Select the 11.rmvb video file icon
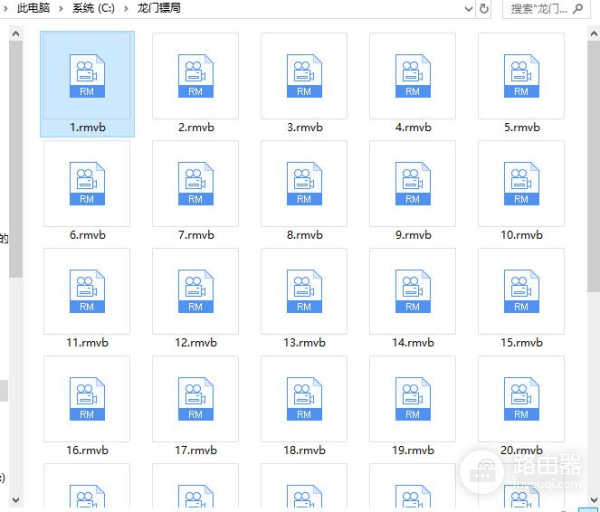The image size is (600, 512). 87,291
